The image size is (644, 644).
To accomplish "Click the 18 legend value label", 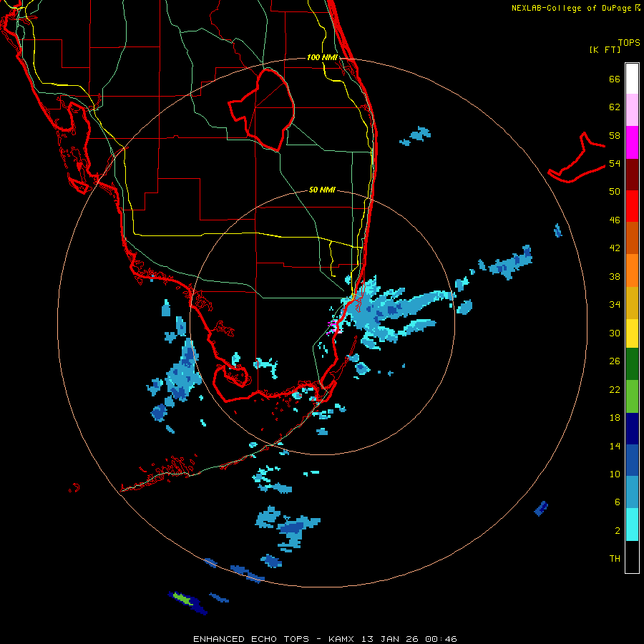I will click(x=615, y=418).
